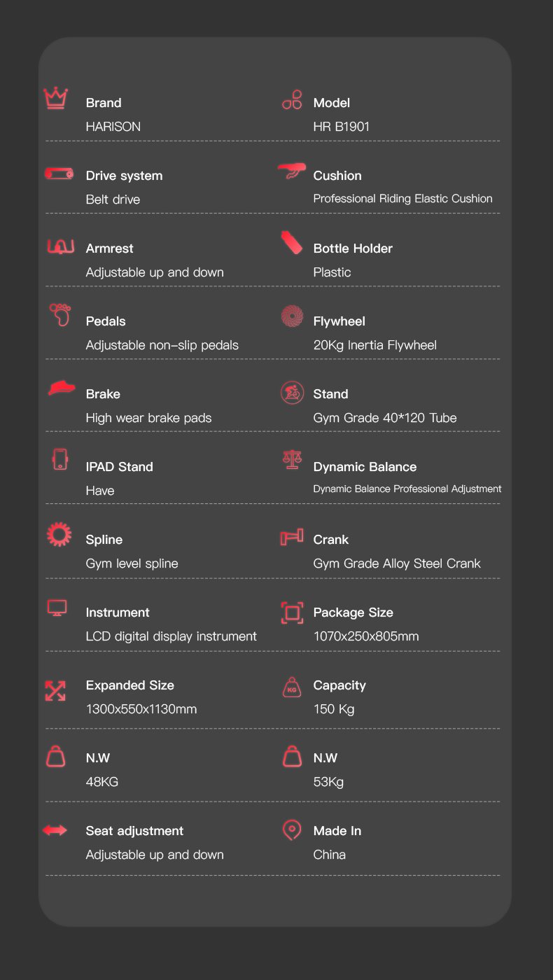
Task: Click the expand arrows Expanded Size icon
Action: click(x=55, y=690)
